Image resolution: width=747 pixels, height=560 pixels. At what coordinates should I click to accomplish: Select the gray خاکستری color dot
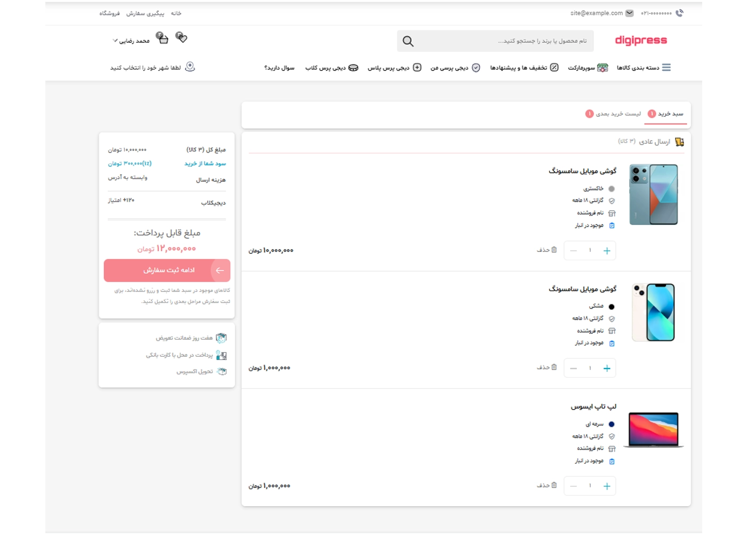click(611, 189)
